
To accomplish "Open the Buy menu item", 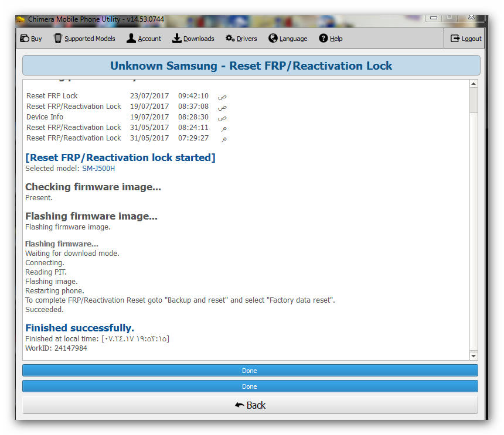I will (31, 39).
